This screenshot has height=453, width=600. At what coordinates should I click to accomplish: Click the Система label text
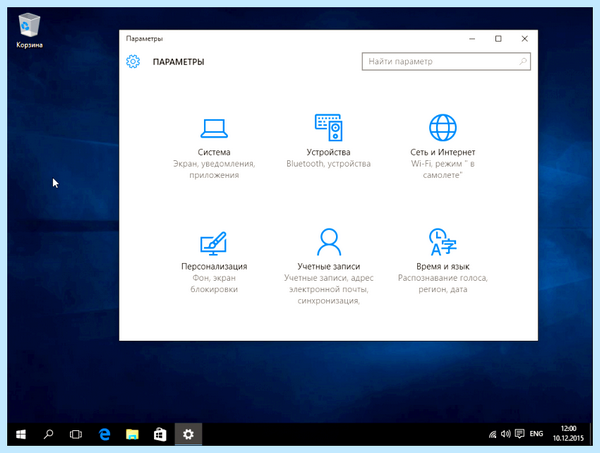tap(214, 152)
